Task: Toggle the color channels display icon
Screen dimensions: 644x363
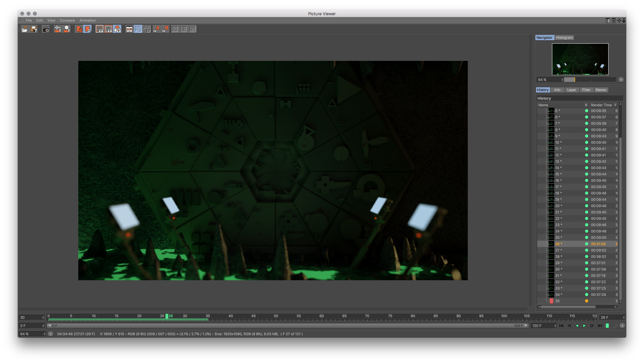Action: pos(117,29)
